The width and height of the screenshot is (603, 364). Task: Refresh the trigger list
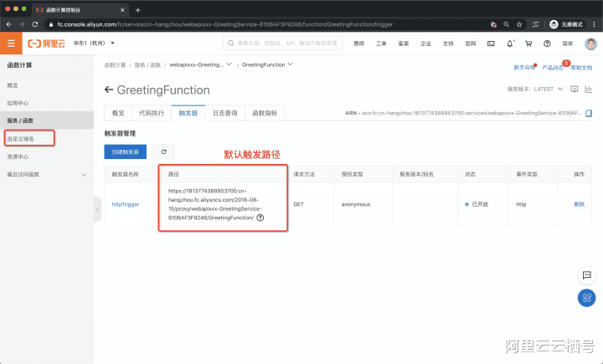point(163,151)
